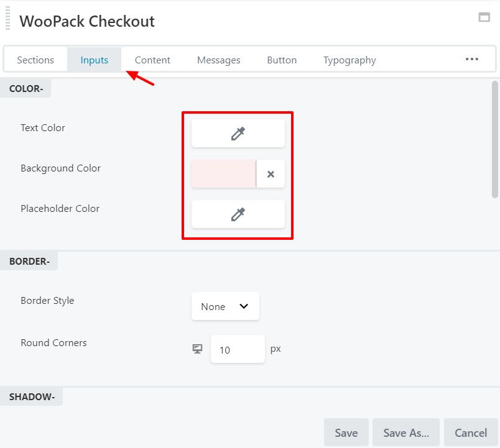This screenshot has height=448, width=500.
Task: Expand the panel with the window icon
Action: pyautogui.click(x=484, y=17)
